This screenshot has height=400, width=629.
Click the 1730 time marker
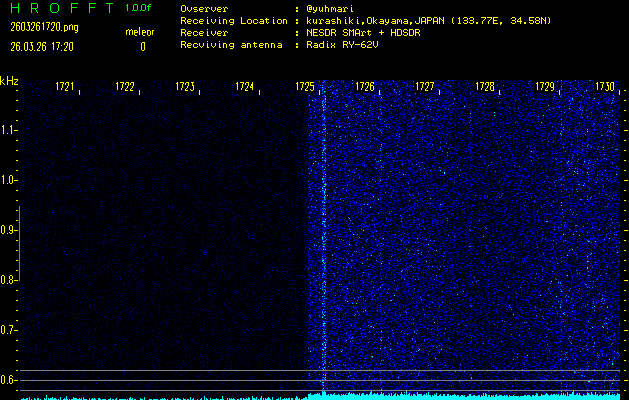(x=605, y=86)
